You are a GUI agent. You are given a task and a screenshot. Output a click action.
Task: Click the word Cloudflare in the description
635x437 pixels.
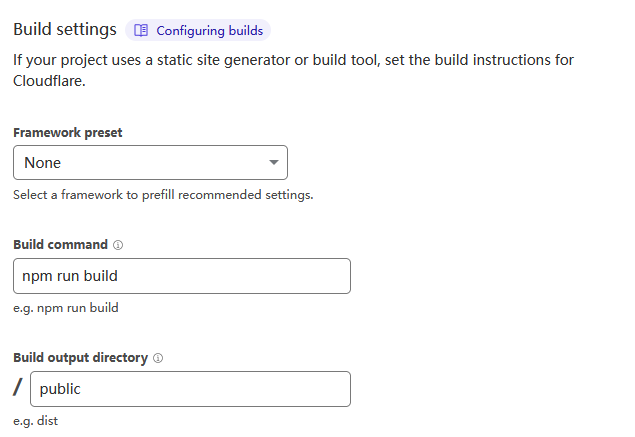point(50,79)
